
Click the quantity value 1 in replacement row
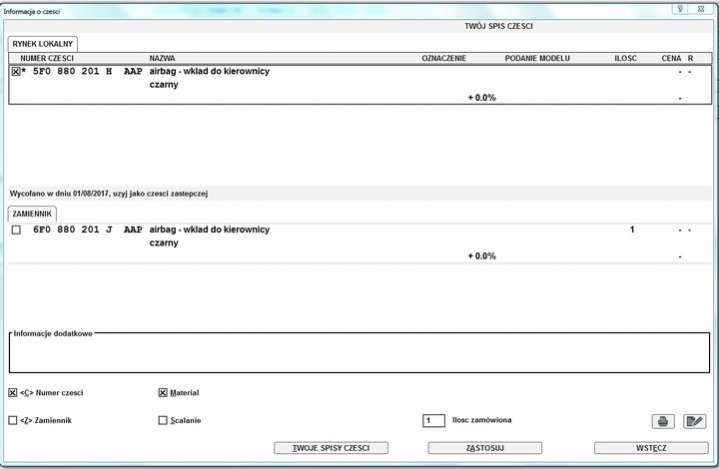point(632,229)
